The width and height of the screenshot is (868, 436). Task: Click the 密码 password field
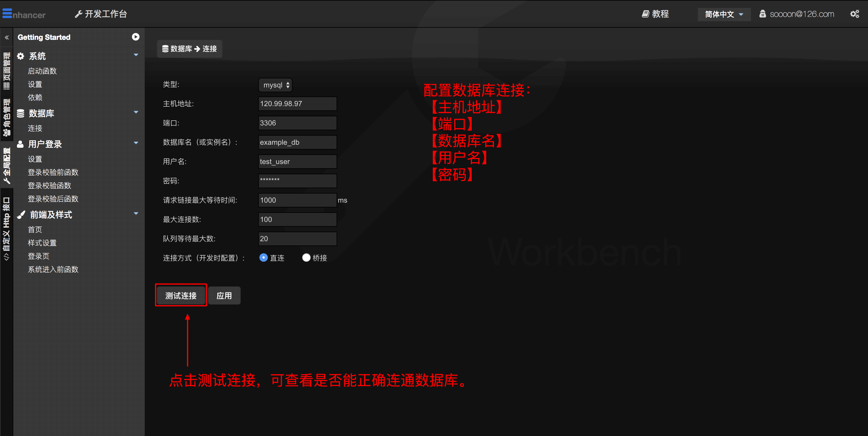point(298,181)
